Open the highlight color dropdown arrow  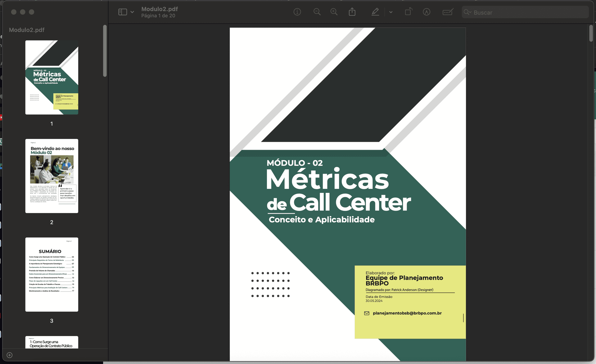pos(391,12)
